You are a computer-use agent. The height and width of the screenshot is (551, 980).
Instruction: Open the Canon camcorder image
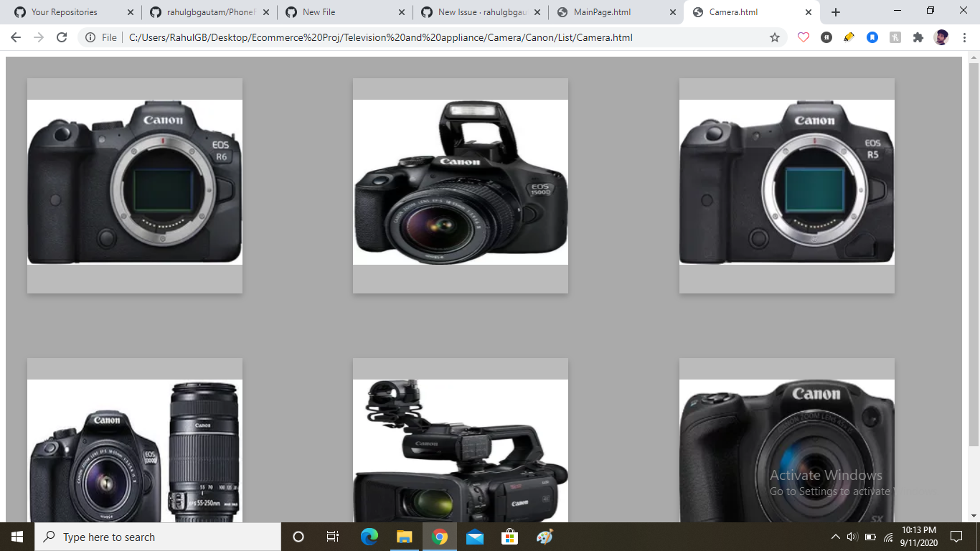pyautogui.click(x=461, y=451)
